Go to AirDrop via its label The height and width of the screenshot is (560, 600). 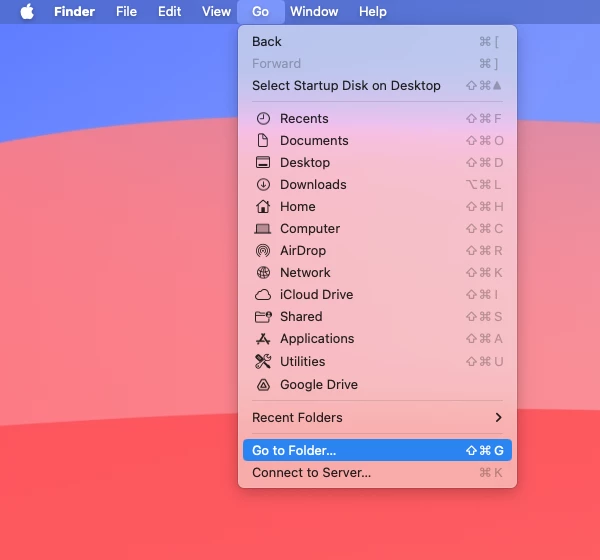click(303, 251)
